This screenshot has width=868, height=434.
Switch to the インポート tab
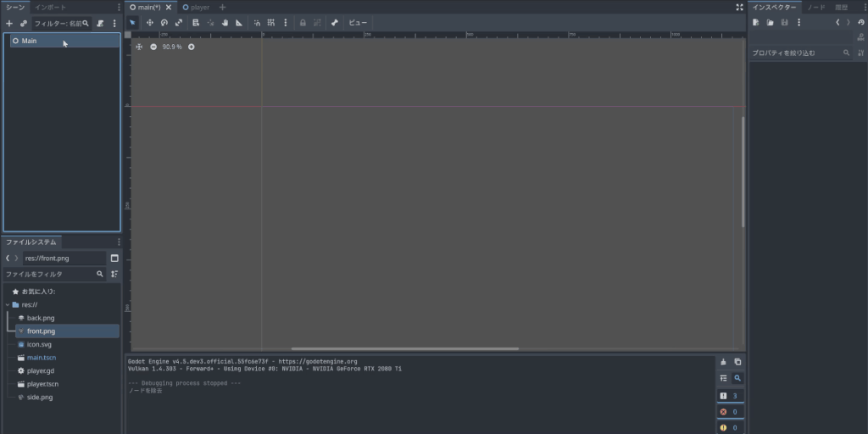(x=50, y=7)
